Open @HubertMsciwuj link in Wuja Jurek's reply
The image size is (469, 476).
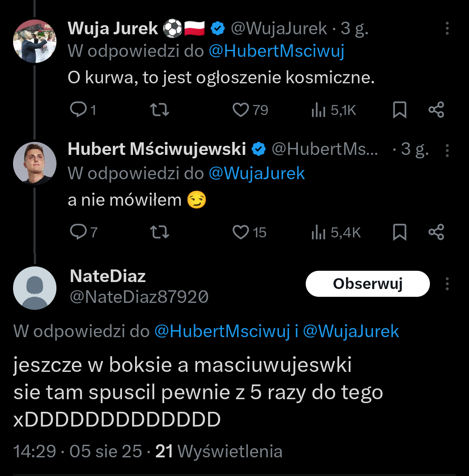(x=276, y=51)
